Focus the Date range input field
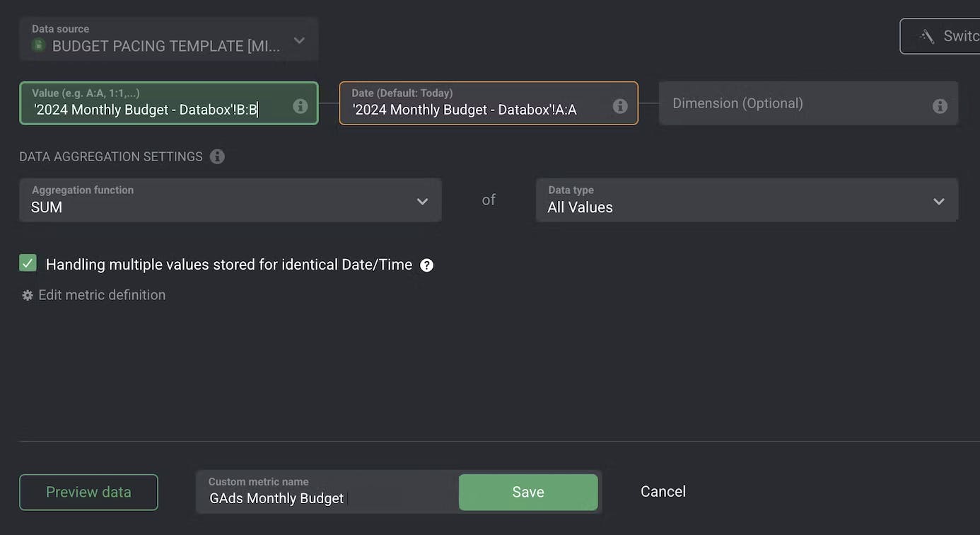Image resolution: width=980 pixels, height=535 pixels. pos(474,110)
